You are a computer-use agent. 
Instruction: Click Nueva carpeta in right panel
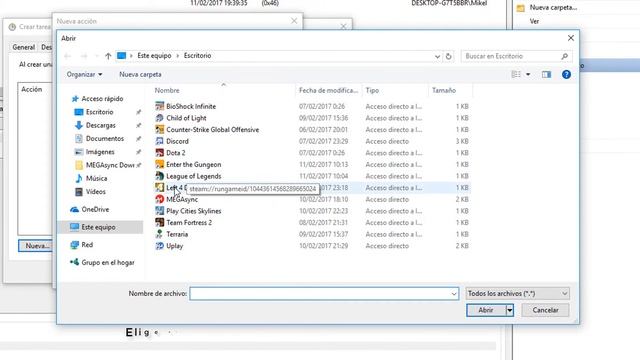pos(553,7)
